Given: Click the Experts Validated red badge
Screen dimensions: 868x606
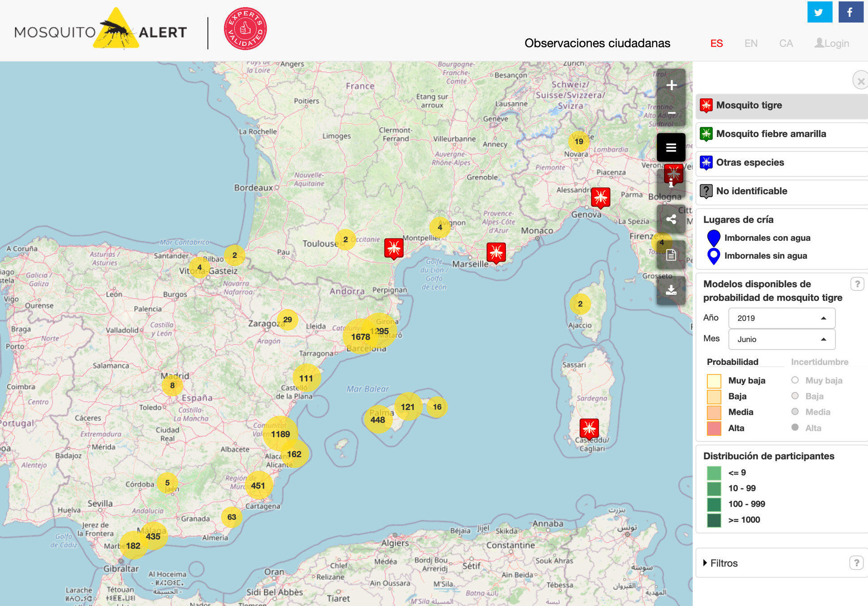Looking at the screenshot, I should [245, 28].
